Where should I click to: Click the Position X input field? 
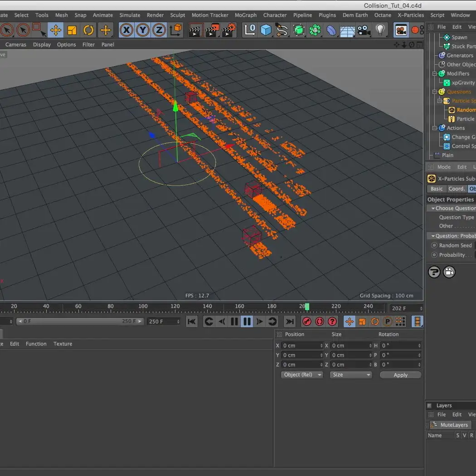302,346
